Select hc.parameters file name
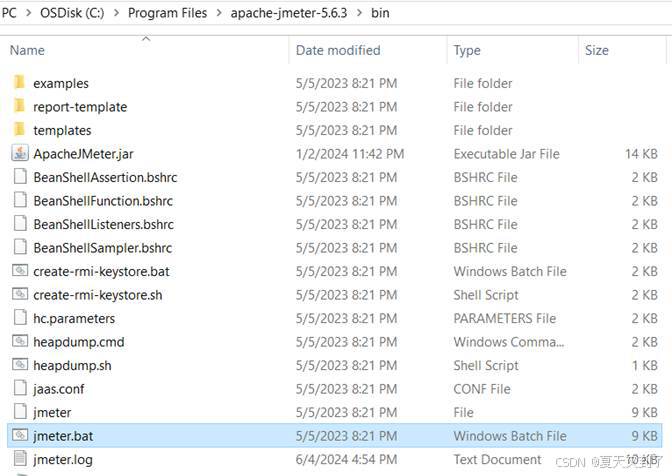The image size is (672, 476). point(74,319)
